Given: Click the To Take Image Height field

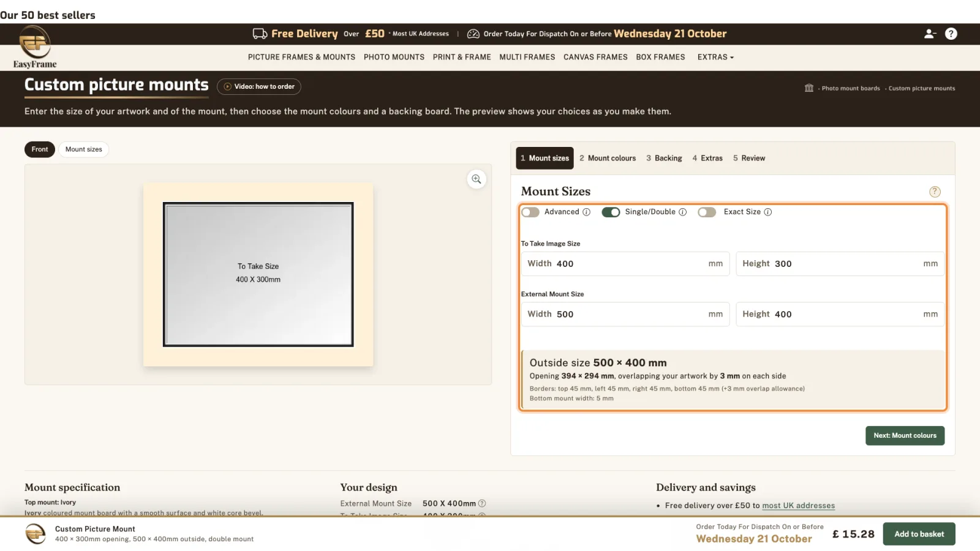Looking at the screenshot, I should click(840, 264).
